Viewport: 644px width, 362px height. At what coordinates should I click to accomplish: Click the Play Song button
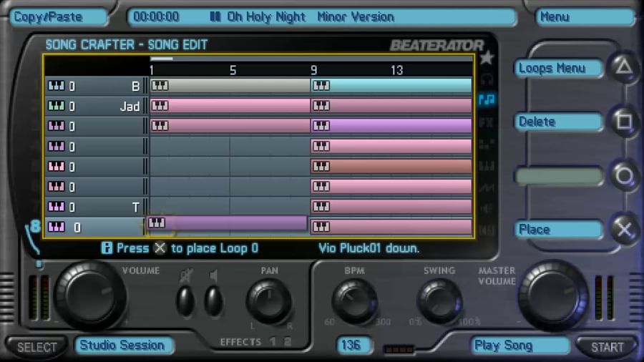[519, 346]
